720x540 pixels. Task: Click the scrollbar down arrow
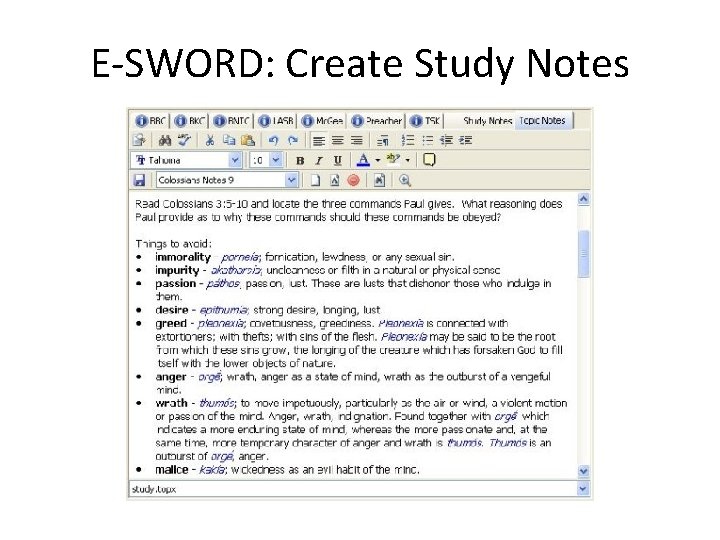(x=584, y=471)
